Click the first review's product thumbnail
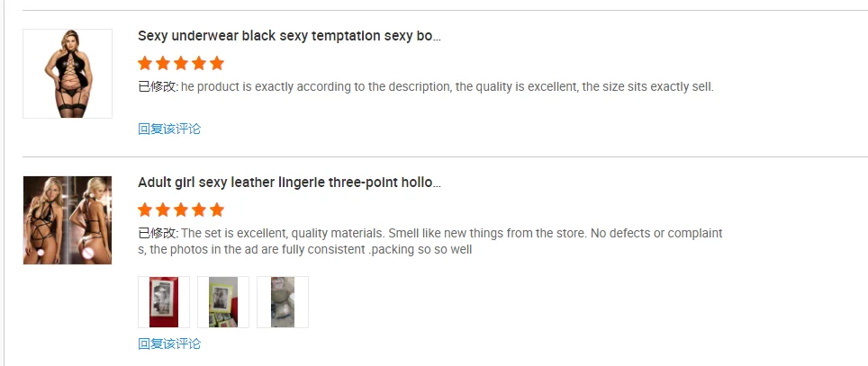 [68, 74]
